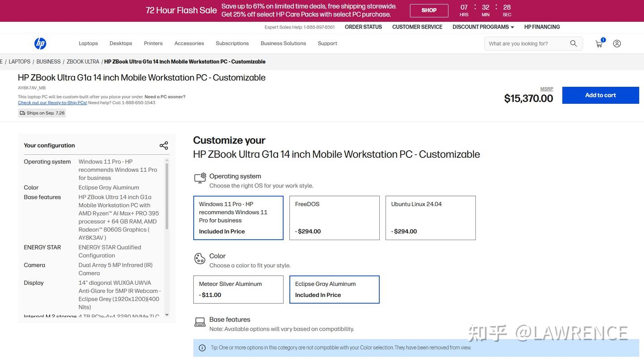Image resolution: width=644 pixels, height=359 pixels.
Task: Click the info icon beside the Tip
Action: (x=202, y=348)
